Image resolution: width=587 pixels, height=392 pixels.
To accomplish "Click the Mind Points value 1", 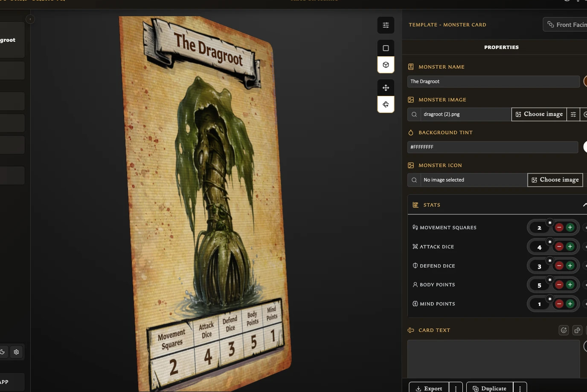I will [539, 304].
